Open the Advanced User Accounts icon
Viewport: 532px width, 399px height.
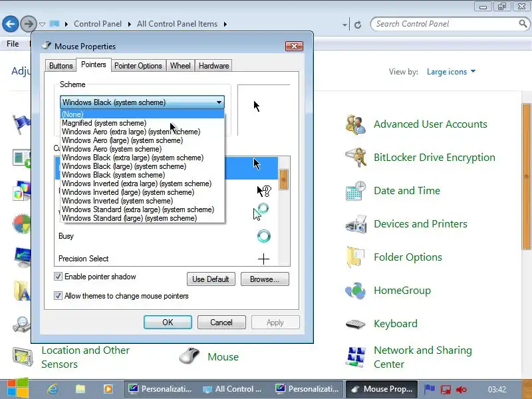click(x=356, y=124)
